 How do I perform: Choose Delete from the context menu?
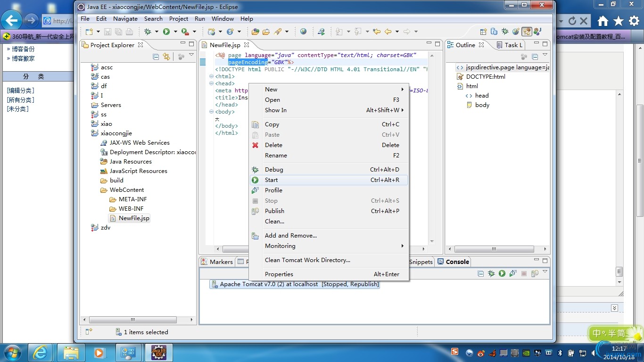329,145
